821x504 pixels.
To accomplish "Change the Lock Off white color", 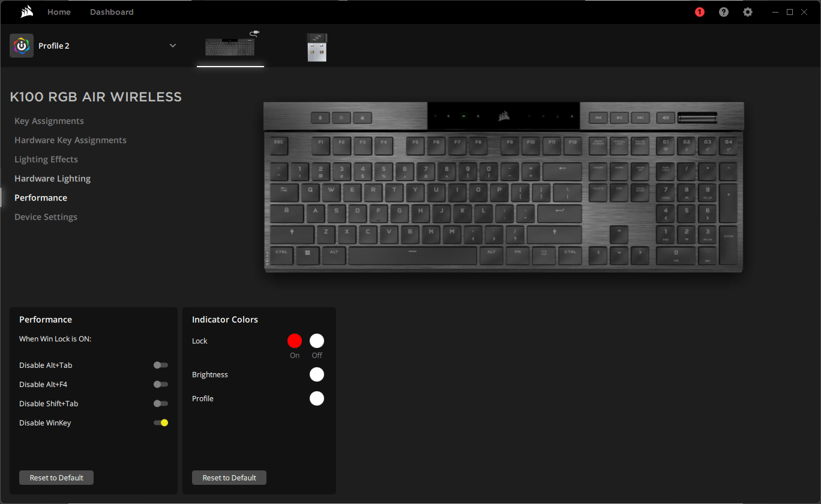I will click(x=317, y=341).
